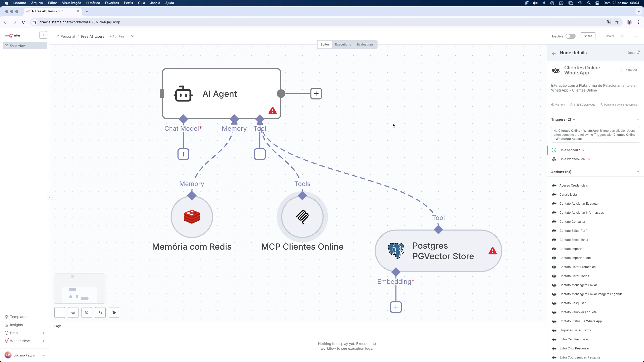644x362 pixels.
Task: Click the workflow history icon
Action: pyautogui.click(x=623, y=36)
